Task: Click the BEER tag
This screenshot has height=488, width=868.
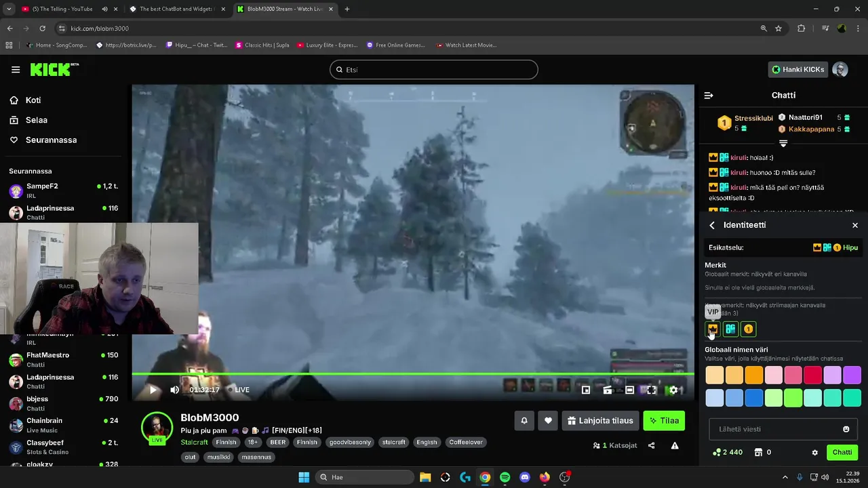Action: tap(278, 442)
